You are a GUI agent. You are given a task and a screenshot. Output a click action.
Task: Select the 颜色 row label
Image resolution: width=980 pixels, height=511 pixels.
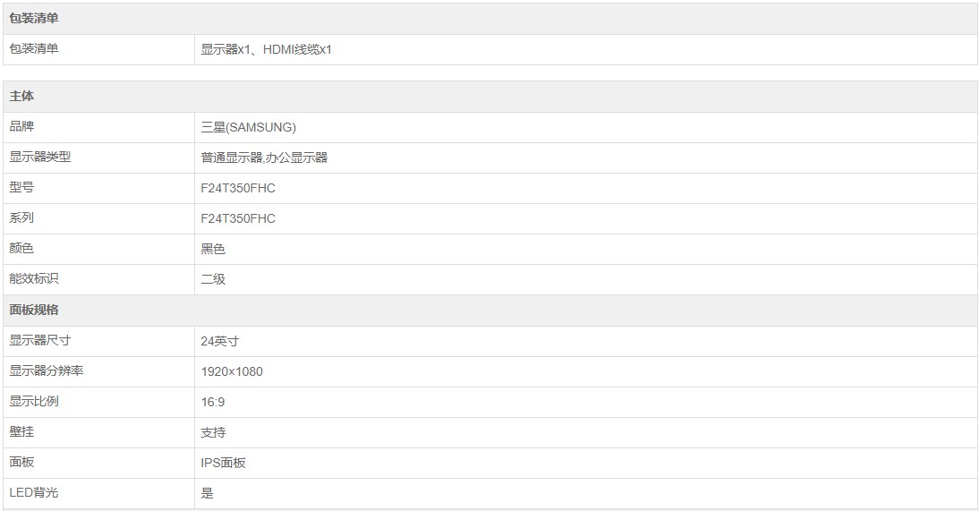coord(21,249)
